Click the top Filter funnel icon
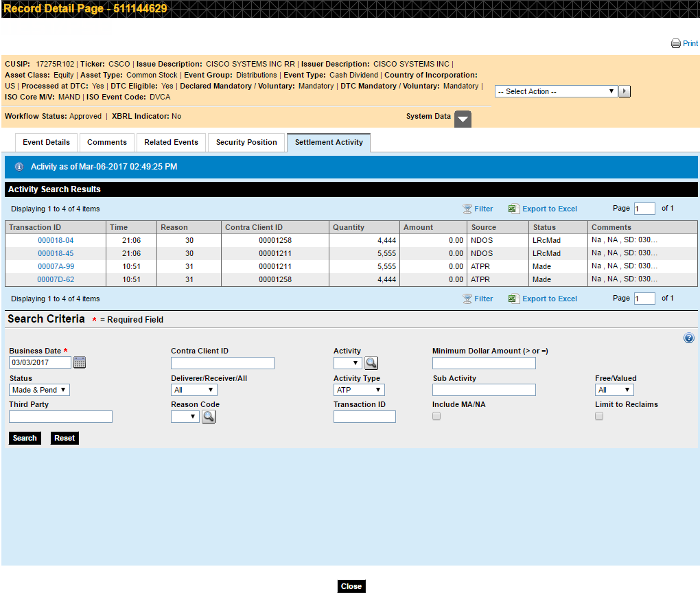 coord(467,209)
